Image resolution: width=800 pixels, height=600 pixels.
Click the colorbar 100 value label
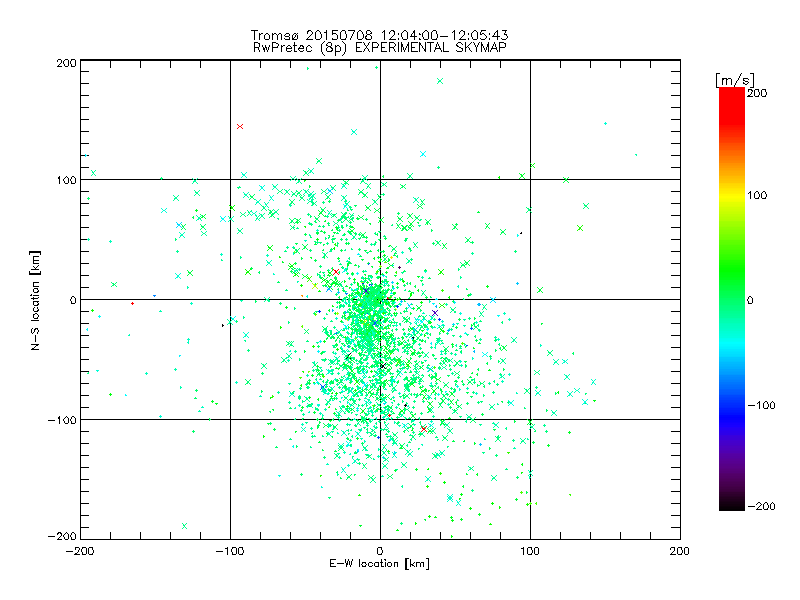757,195
